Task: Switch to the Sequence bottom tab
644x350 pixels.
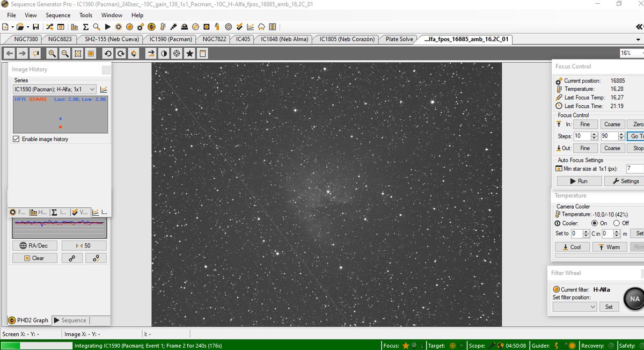Action: coord(70,320)
